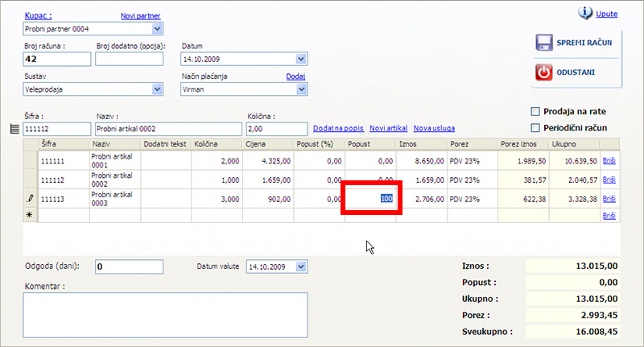The height and width of the screenshot is (347, 644).
Task: Click the red power Odustani icon
Action: pyautogui.click(x=546, y=72)
